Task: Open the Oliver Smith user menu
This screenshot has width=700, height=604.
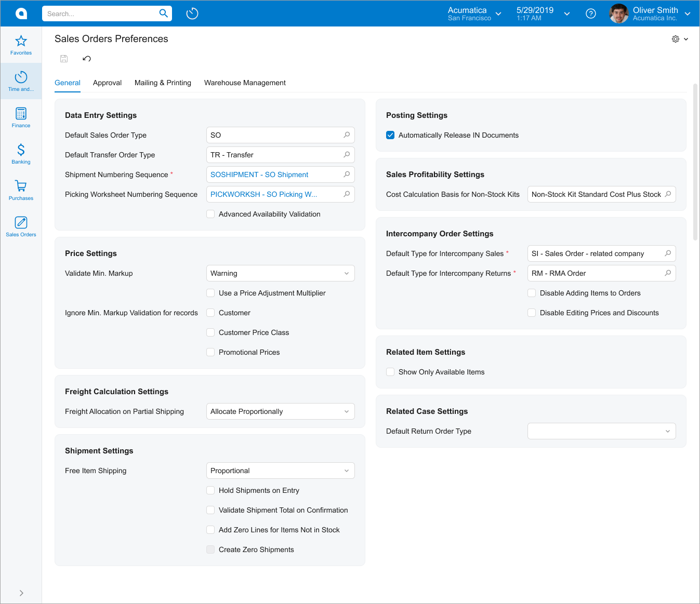Action: [x=655, y=14]
